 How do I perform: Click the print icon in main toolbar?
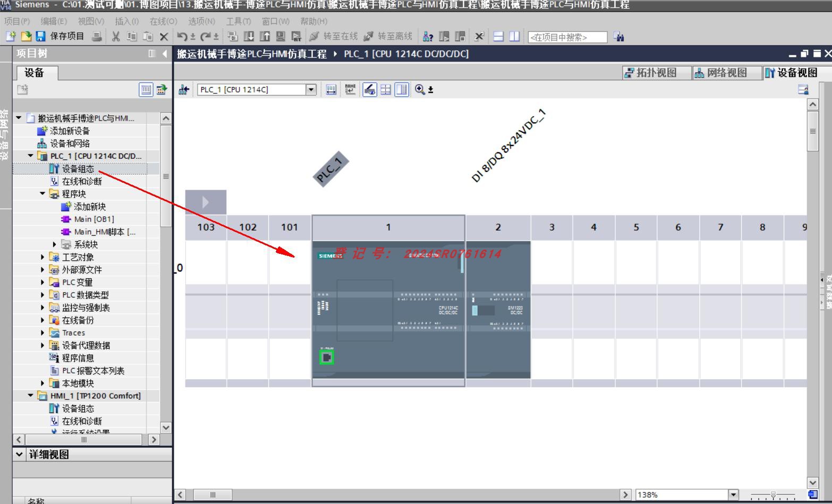pos(96,36)
